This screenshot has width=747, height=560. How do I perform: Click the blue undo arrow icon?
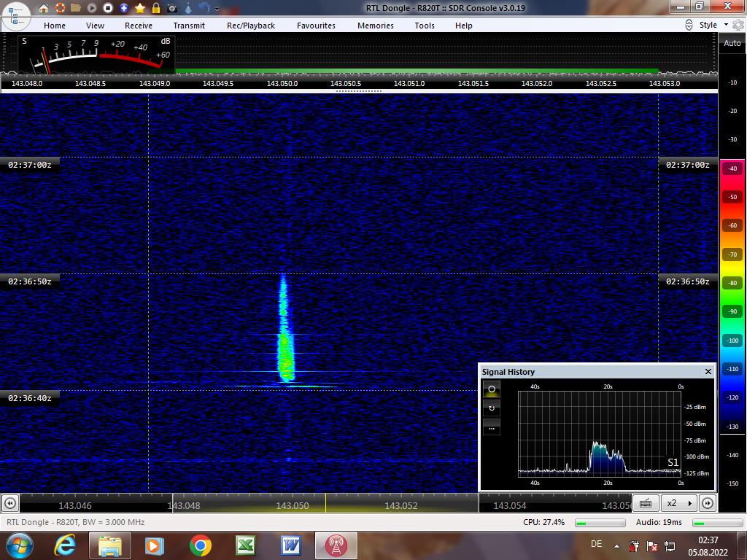tap(204, 7)
